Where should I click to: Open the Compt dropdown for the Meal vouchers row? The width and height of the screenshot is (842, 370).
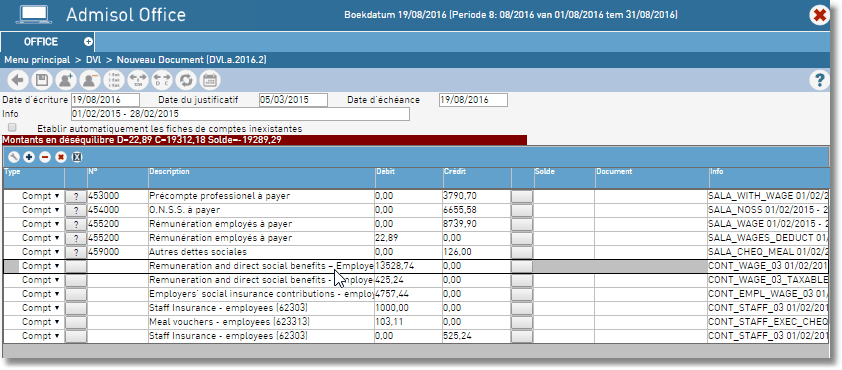coord(40,322)
